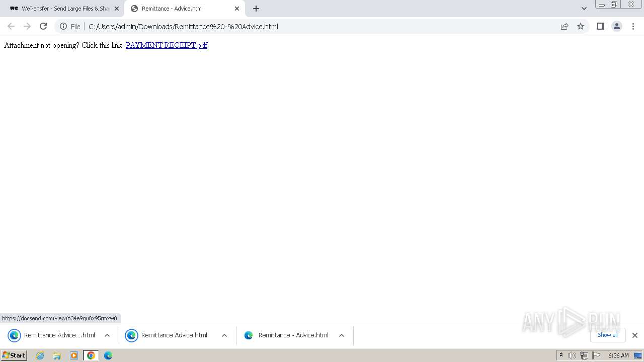This screenshot has width=644, height=362.
Task: Bookmark this page with the star icon
Action: 581,27
